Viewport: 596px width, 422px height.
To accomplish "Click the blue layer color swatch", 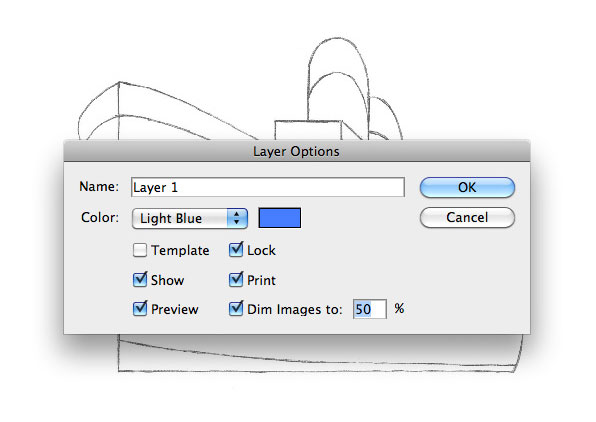I will [280, 218].
